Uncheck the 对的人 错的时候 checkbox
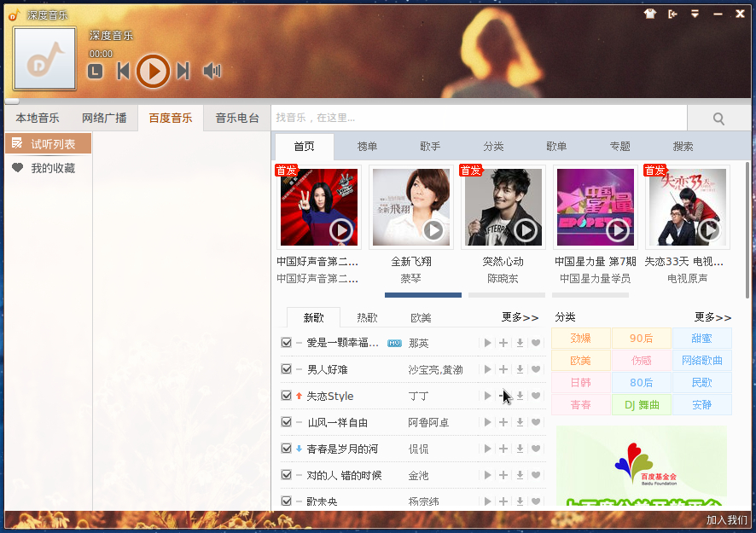The width and height of the screenshot is (756, 533). coord(287,475)
